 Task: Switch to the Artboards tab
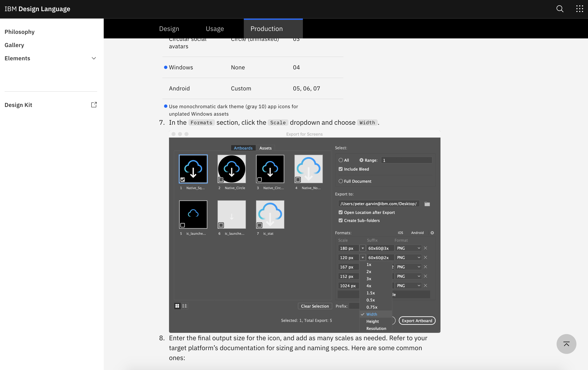pos(243,148)
